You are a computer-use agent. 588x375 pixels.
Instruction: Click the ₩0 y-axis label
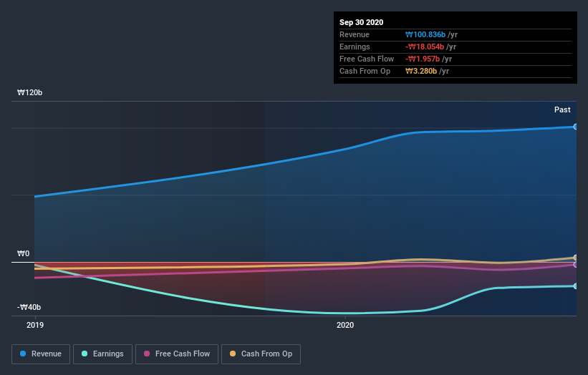pyautogui.click(x=23, y=253)
